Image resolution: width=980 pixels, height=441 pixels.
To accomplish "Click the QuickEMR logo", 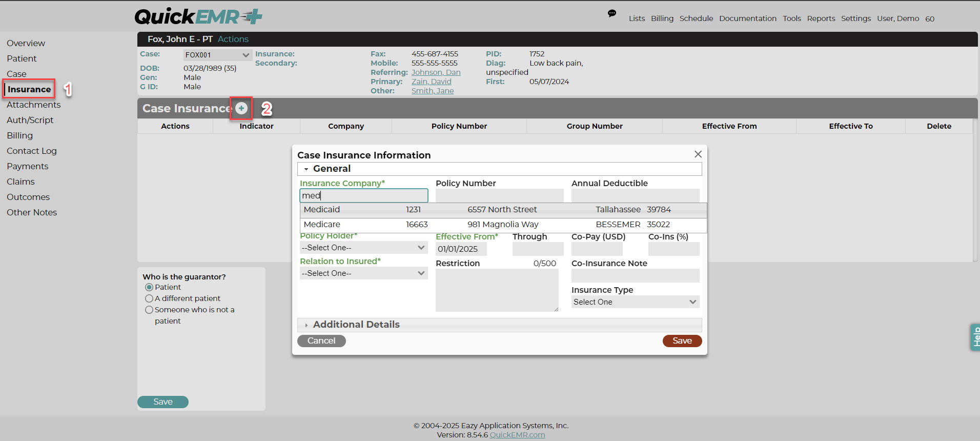I will (198, 16).
